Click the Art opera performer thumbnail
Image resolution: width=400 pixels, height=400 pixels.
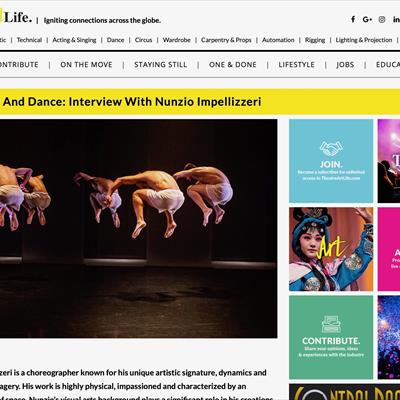click(x=331, y=249)
